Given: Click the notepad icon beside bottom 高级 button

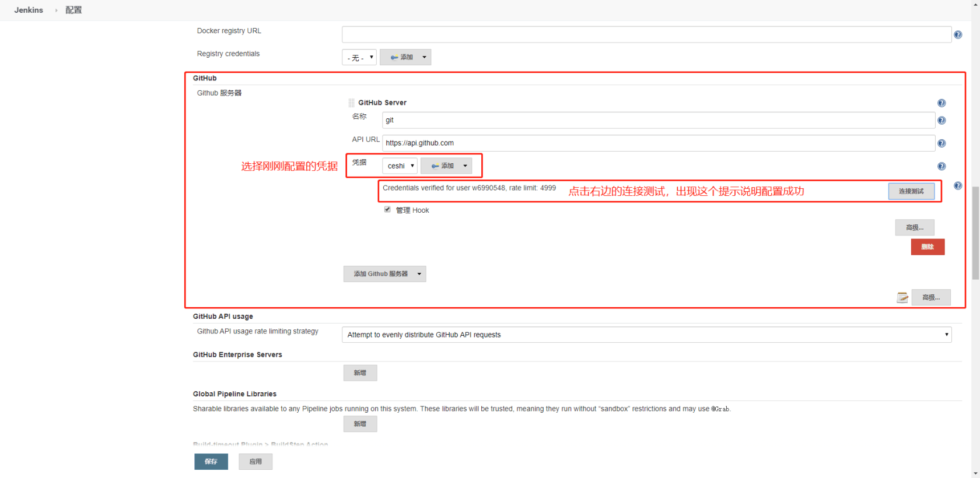Looking at the screenshot, I should pos(902,297).
